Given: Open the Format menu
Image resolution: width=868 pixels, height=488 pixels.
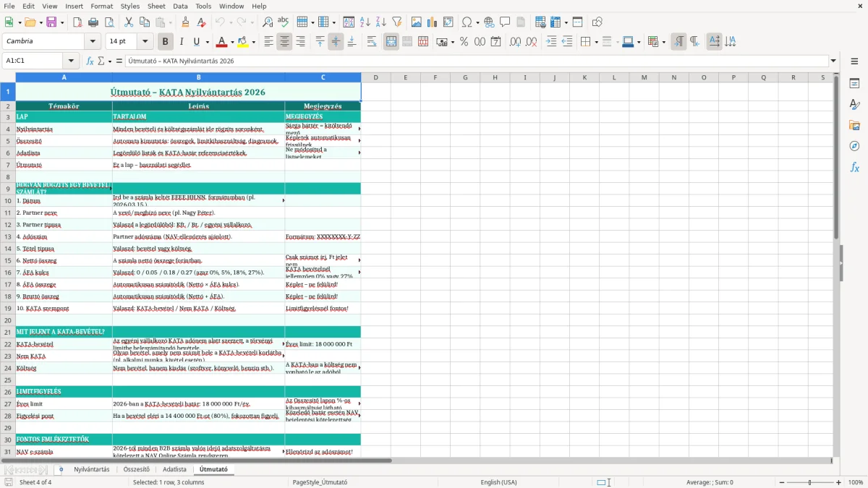Looking at the screenshot, I should pyautogui.click(x=101, y=6).
